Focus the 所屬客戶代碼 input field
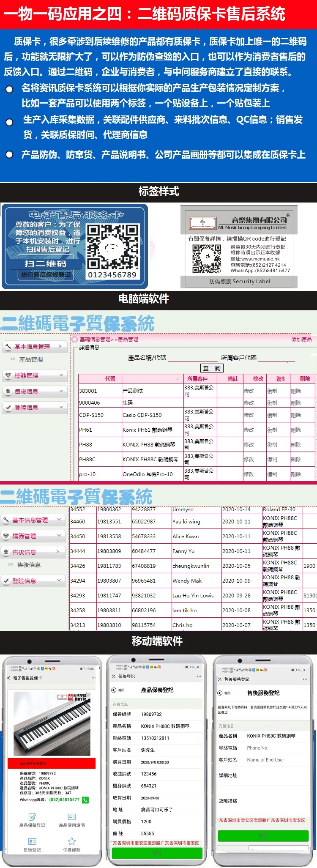Image resolution: width=317 pixels, height=868 pixels. pos(276,358)
